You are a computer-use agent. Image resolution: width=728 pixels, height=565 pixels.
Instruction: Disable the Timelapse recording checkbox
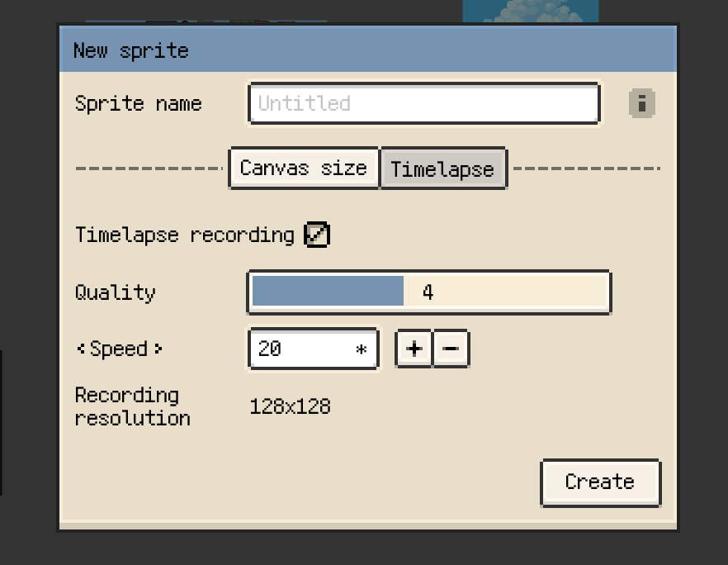[x=316, y=235]
